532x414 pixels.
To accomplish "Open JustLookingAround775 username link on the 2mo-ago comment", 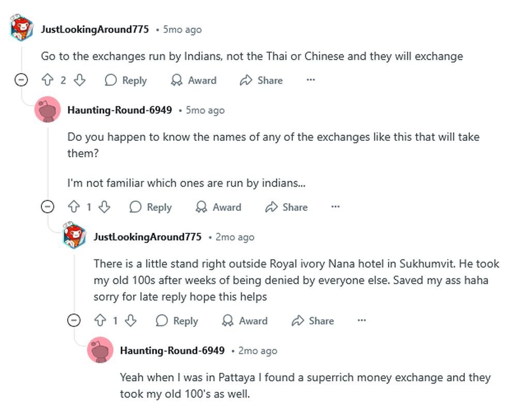I will pyautogui.click(x=147, y=237).
